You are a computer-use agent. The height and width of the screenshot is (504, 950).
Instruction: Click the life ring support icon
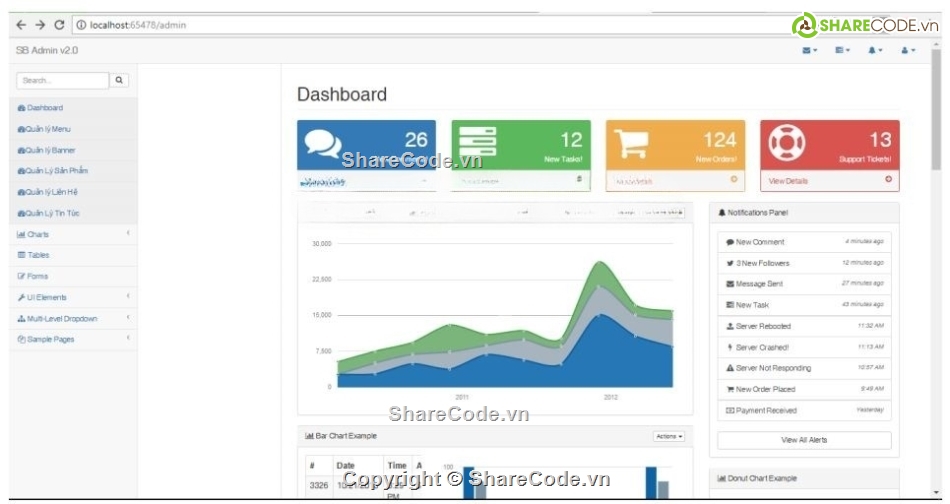786,143
